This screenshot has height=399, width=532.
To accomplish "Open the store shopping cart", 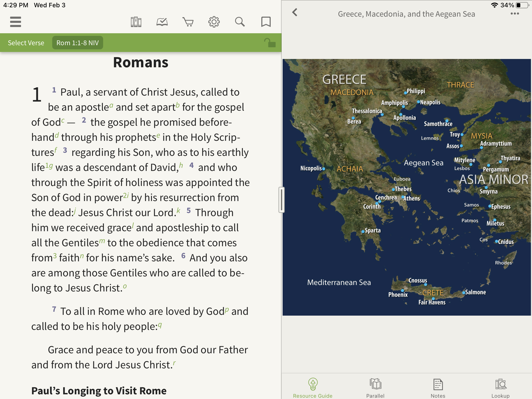I will 188,22.
